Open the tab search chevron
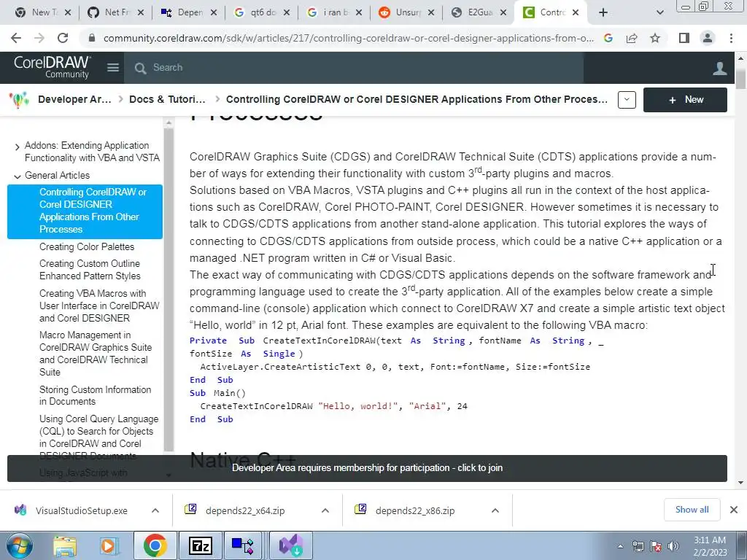This screenshot has width=747, height=560. coord(659,12)
